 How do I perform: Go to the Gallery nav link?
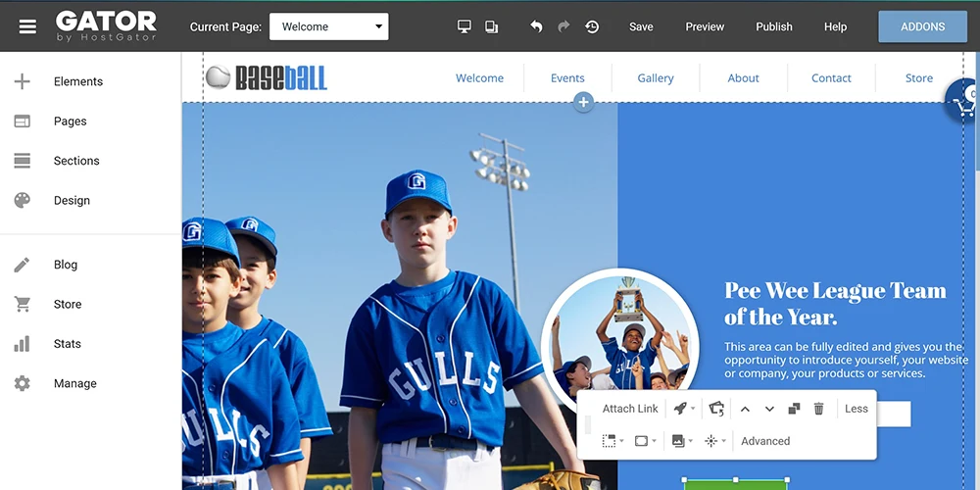pos(656,78)
